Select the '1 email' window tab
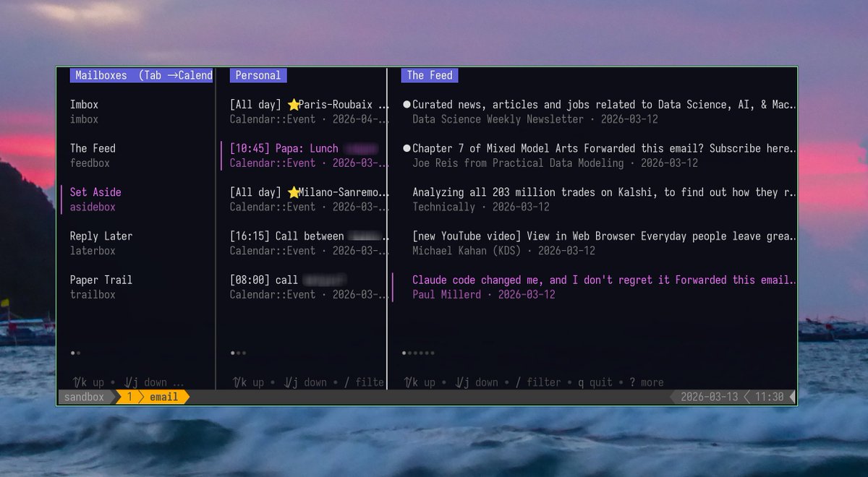Viewport: 868px width, 477px height. tap(153, 397)
